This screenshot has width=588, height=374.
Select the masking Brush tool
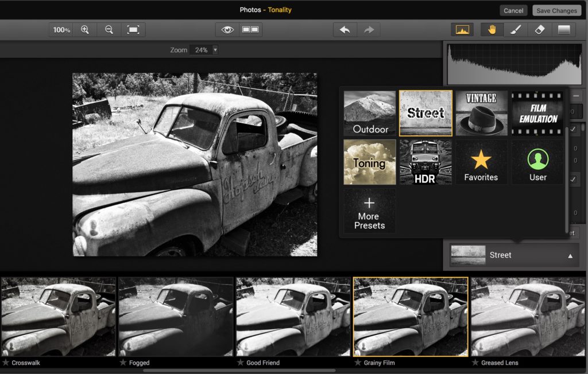514,29
